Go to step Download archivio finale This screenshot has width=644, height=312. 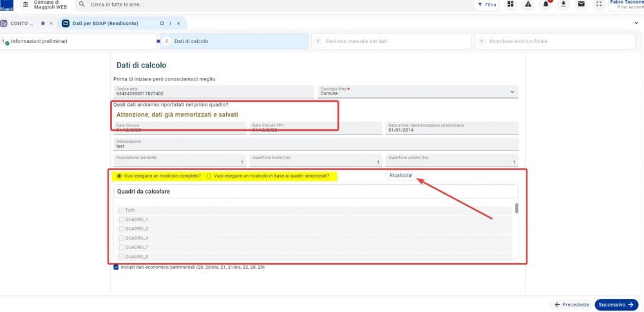555,41
